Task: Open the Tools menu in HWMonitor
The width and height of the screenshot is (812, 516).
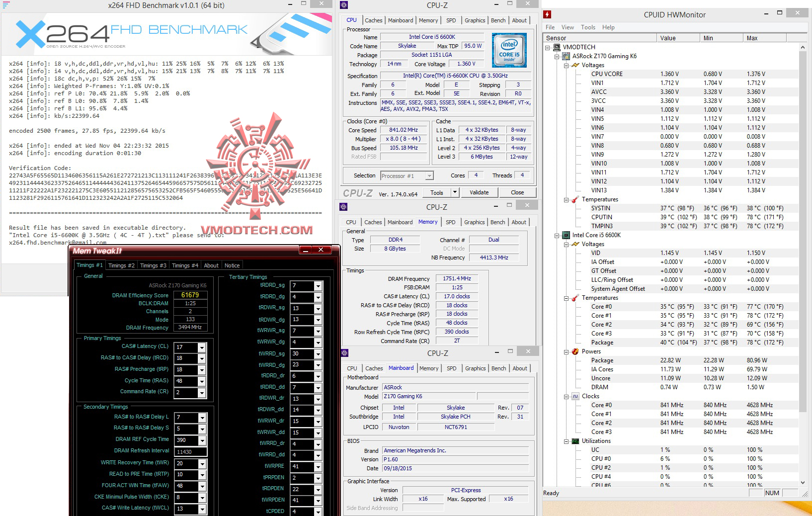Action: 588,27
